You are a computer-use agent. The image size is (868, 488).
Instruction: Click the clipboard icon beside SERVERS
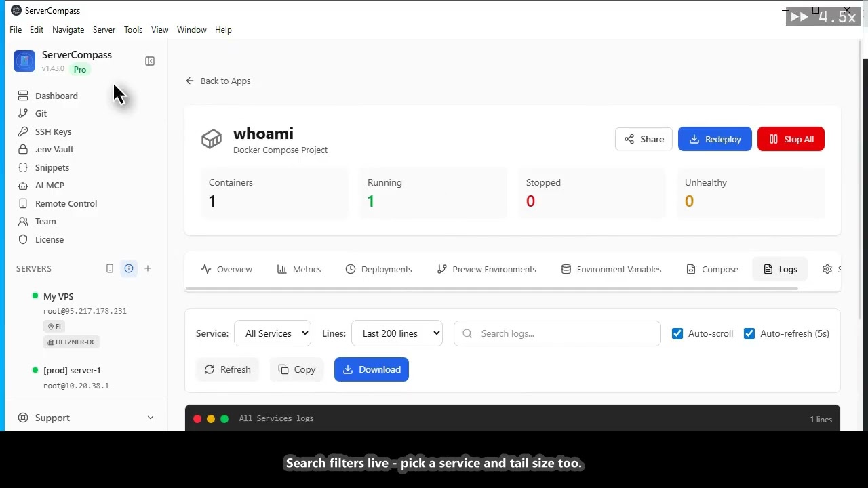click(110, 268)
